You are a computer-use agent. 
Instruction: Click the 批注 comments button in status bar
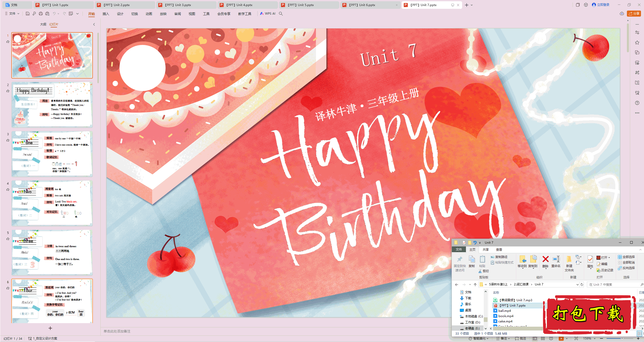[x=521, y=338]
